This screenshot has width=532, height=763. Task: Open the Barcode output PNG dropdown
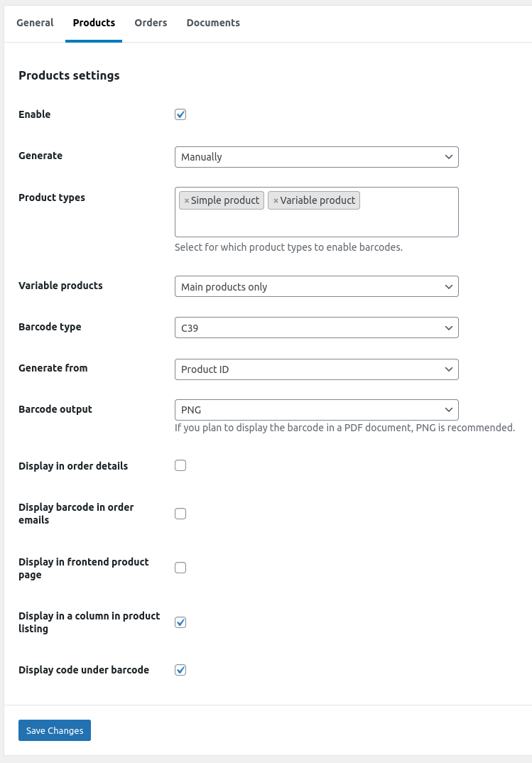(316, 410)
